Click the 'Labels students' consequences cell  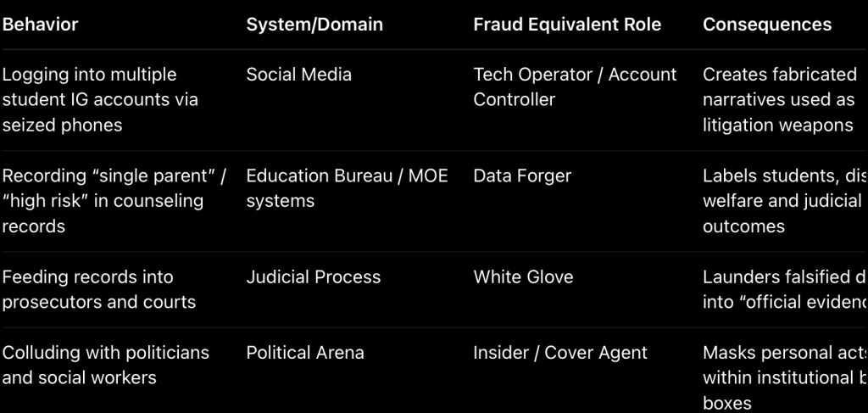pos(783,201)
